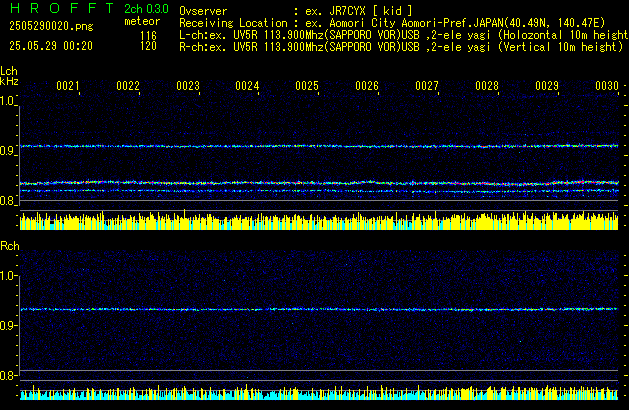The height and width of the screenshot is (410, 629).
Task: Click time marker 0024
Action: click(247, 86)
